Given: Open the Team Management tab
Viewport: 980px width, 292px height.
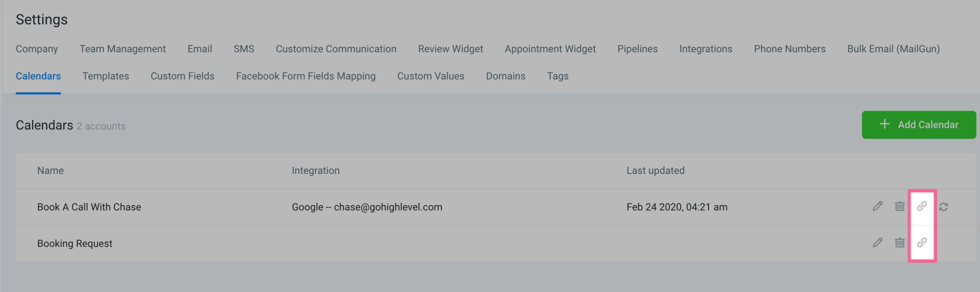Looking at the screenshot, I should [122, 49].
